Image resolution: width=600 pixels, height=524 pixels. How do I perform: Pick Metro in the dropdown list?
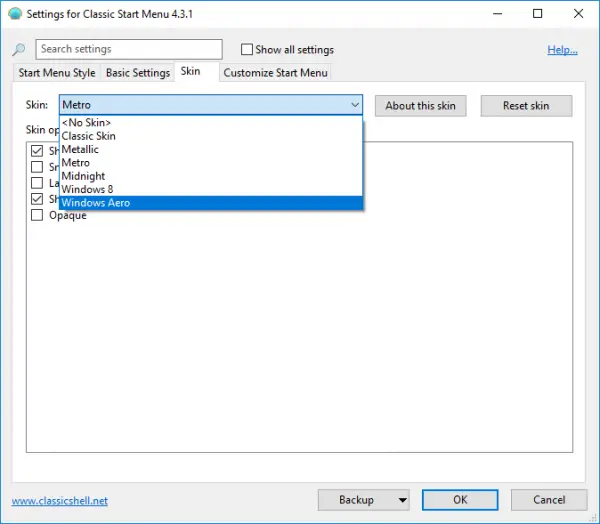pyautogui.click(x=211, y=163)
